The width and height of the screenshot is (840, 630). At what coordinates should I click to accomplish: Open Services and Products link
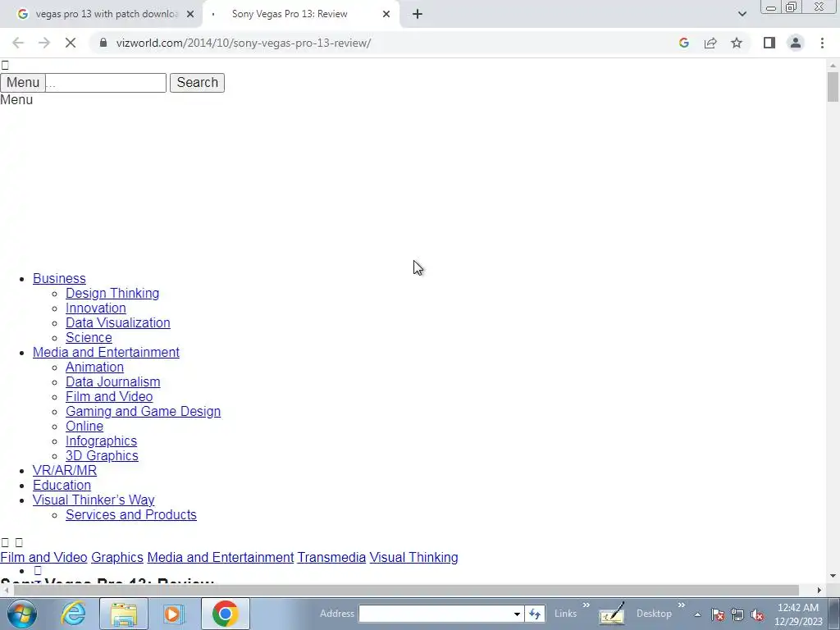131,514
